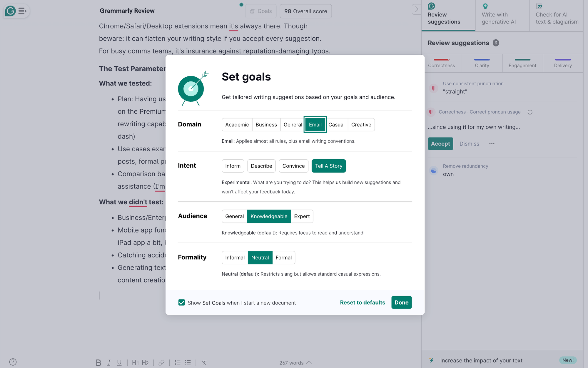Insert a link with the link icon
Viewport: 588px width, 368px height.
161,363
